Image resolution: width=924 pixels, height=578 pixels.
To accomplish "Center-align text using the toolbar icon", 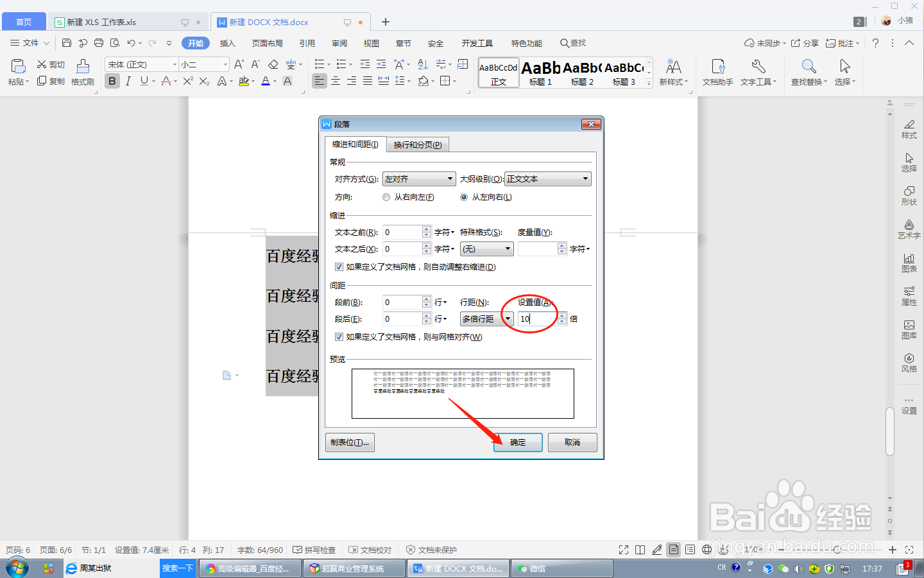I will point(336,81).
